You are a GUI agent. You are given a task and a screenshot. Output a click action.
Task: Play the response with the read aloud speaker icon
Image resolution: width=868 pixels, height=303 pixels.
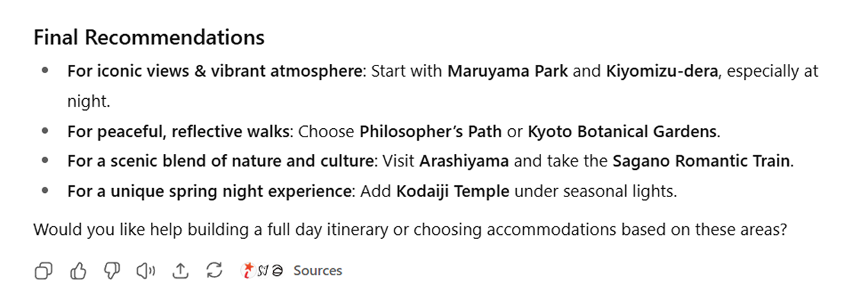[x=146, y=271]
